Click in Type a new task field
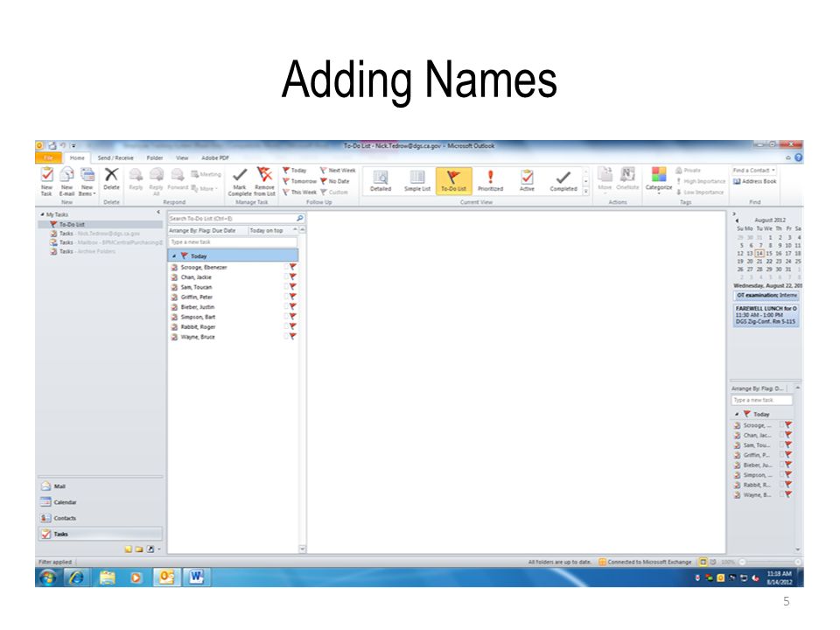 tap(233, 242)
